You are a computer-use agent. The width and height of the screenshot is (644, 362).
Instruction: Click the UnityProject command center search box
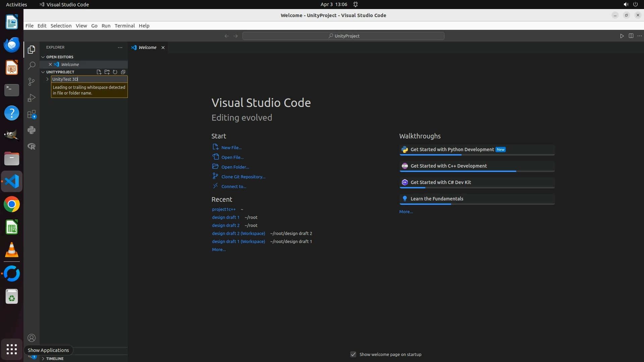coord(343,36)
